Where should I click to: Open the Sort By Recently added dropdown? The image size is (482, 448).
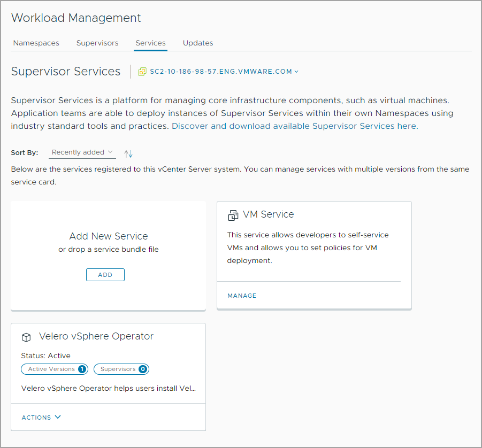click(82, 152)
